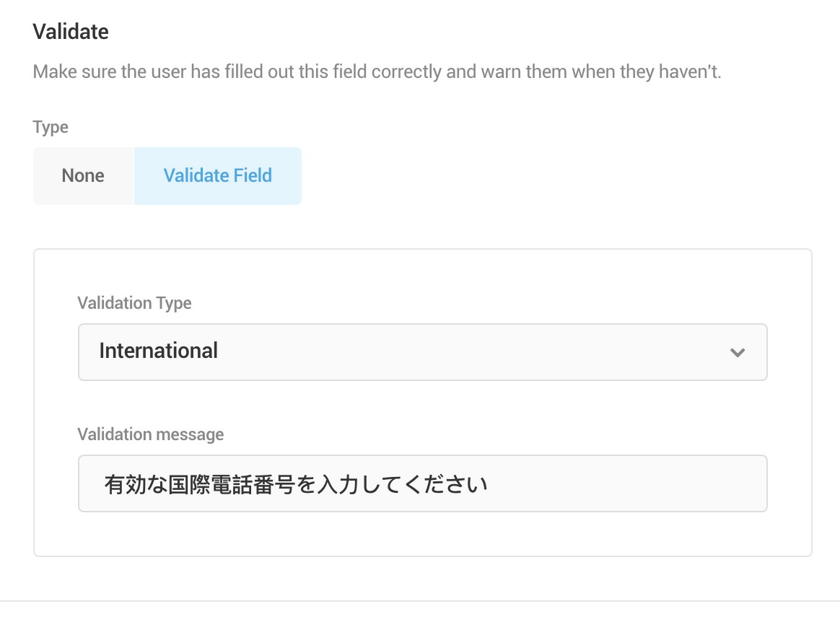840x622 pixels.
Task: Click empty area below the Validation message field
Action: (422, 534)
